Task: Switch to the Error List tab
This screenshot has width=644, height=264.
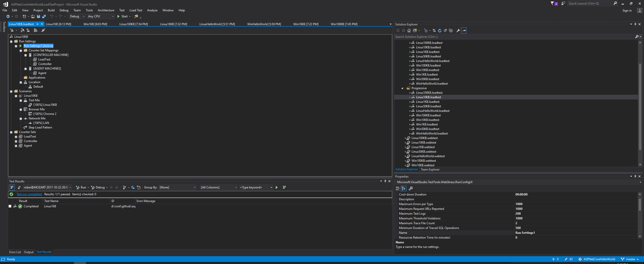Action: 15,252
